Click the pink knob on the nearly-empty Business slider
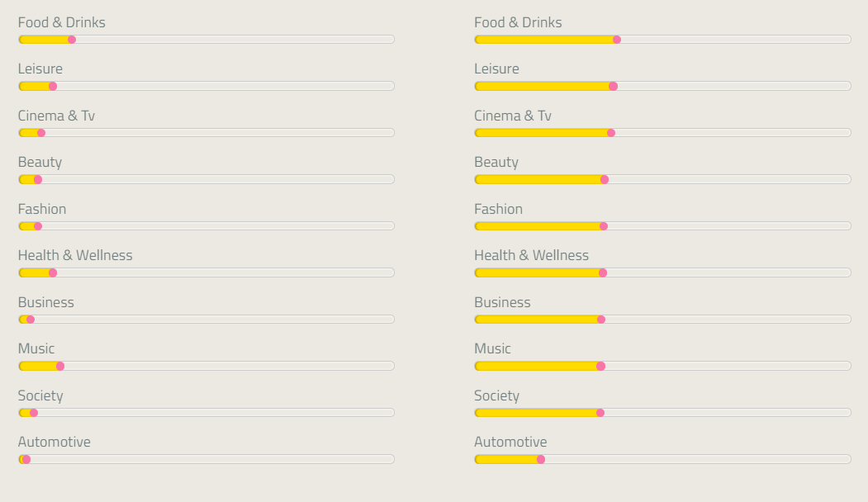Viewport: 868px width, 502px height. 31,320
